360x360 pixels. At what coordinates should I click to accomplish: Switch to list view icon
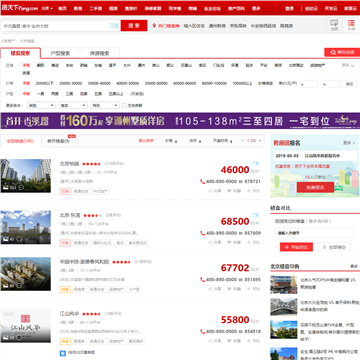(351, 25)
